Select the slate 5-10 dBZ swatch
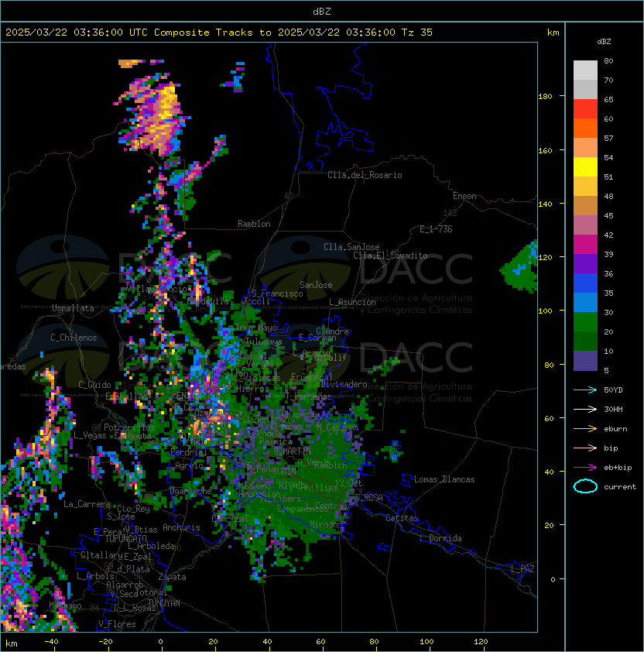Image resolution: width=644 pixels, height=652 pixels. [585, 361]
